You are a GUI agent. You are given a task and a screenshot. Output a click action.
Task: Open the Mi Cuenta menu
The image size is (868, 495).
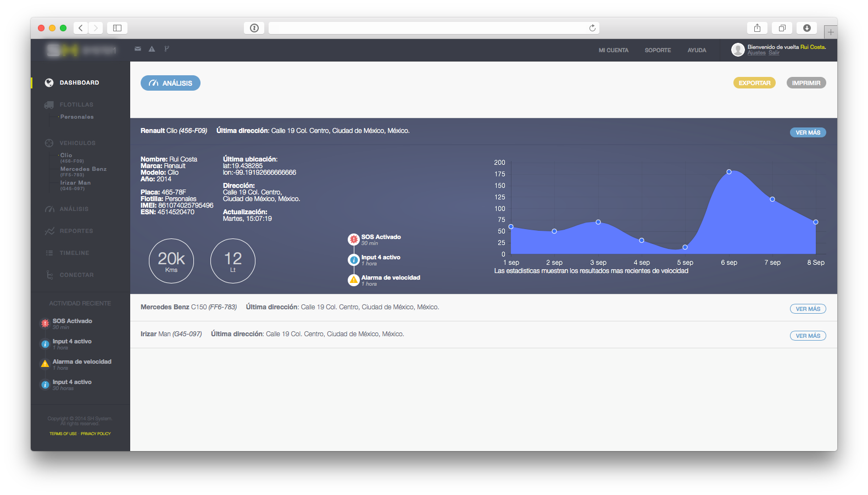point(613,51)
